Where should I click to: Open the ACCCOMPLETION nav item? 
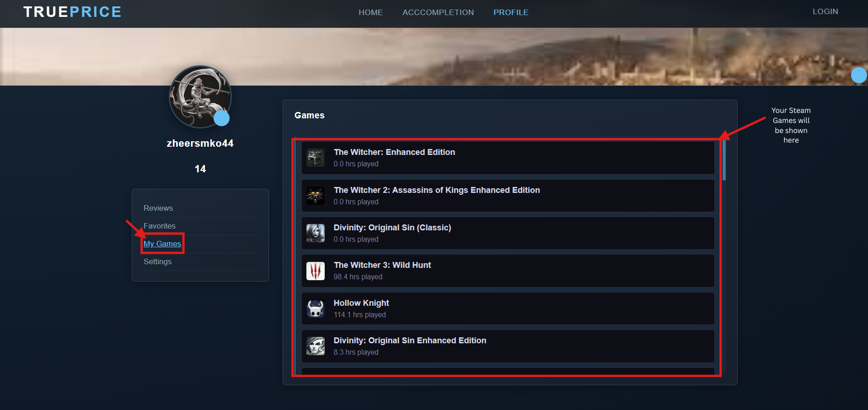438,12
